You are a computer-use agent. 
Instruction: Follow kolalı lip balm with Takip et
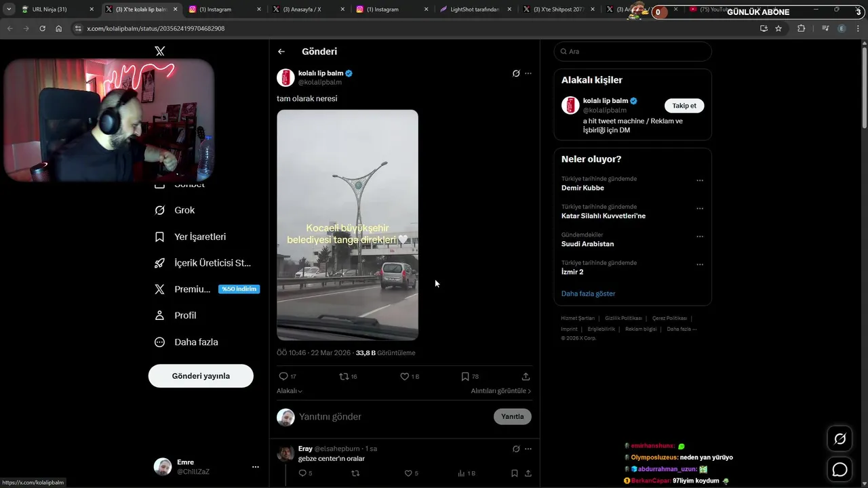coord(684,106)
